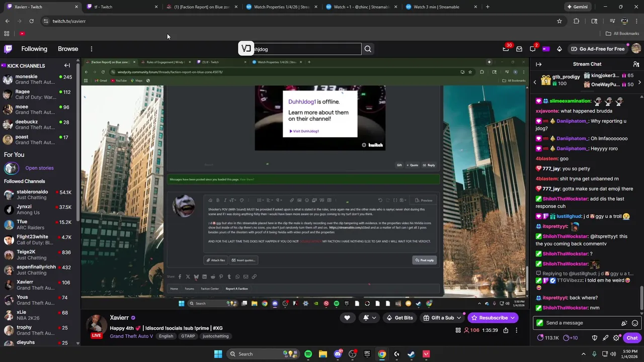644x362 pixels.
Task: Open the chat community users icon
Action: [x=636, y=64]
